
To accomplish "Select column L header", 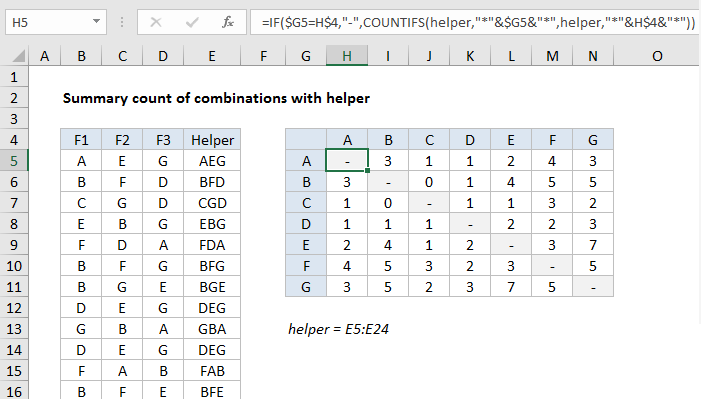I will tap(511, 56).
